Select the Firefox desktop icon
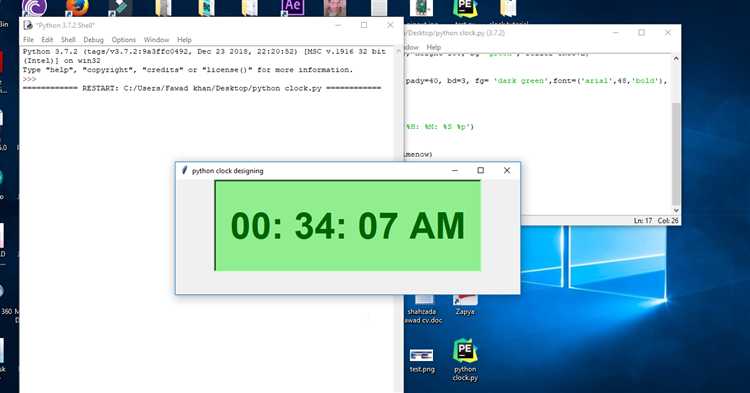This screenshot has width=750, height=393. pos(77,8)
